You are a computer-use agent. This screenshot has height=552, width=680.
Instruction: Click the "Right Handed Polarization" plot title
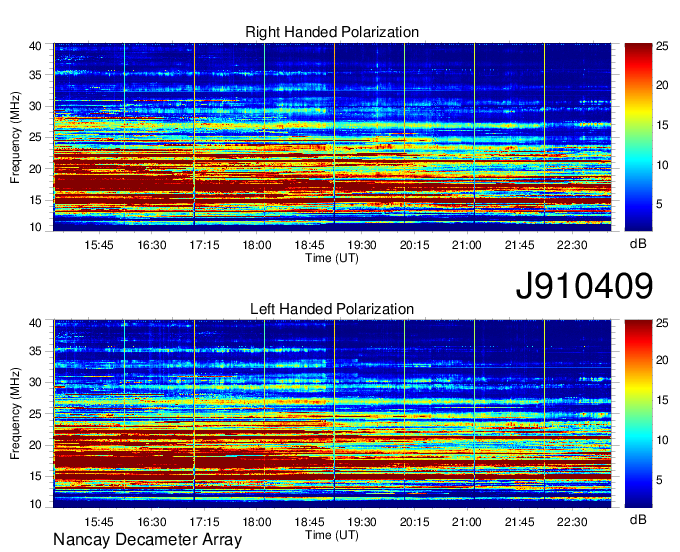pos(332,32)
